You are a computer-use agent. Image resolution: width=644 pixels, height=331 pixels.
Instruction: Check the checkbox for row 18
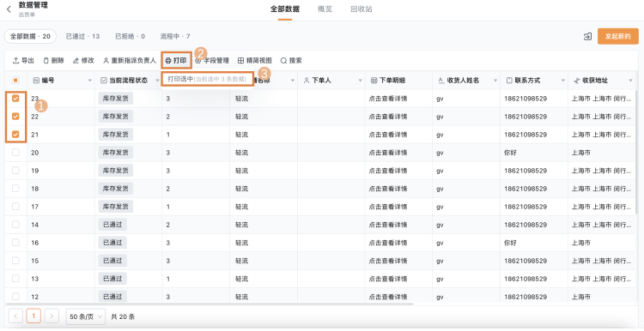[15, 189]
